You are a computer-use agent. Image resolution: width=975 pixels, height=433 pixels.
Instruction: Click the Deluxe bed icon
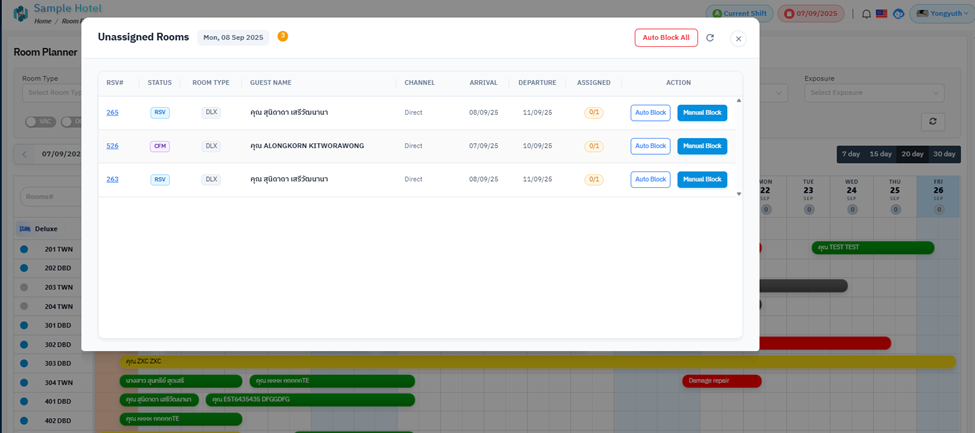coord(25,229)
